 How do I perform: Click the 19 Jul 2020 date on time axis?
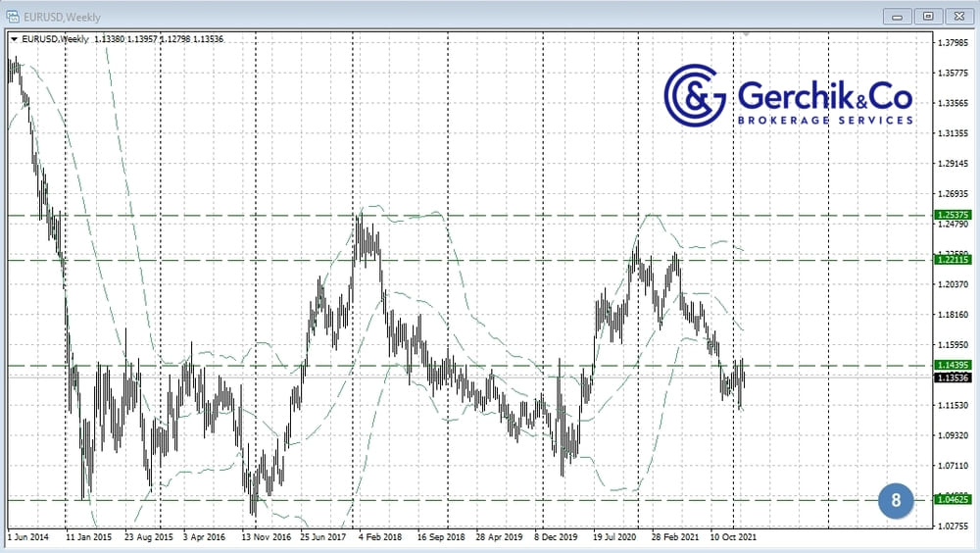(x=615, y=537)
